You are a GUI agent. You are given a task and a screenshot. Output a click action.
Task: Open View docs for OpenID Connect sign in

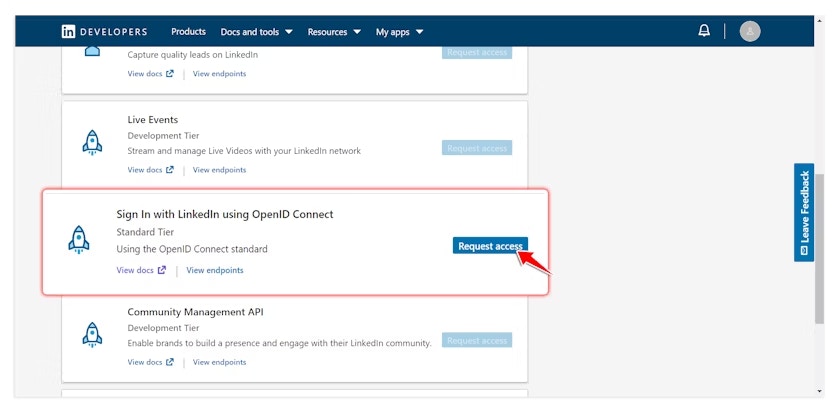135,270
